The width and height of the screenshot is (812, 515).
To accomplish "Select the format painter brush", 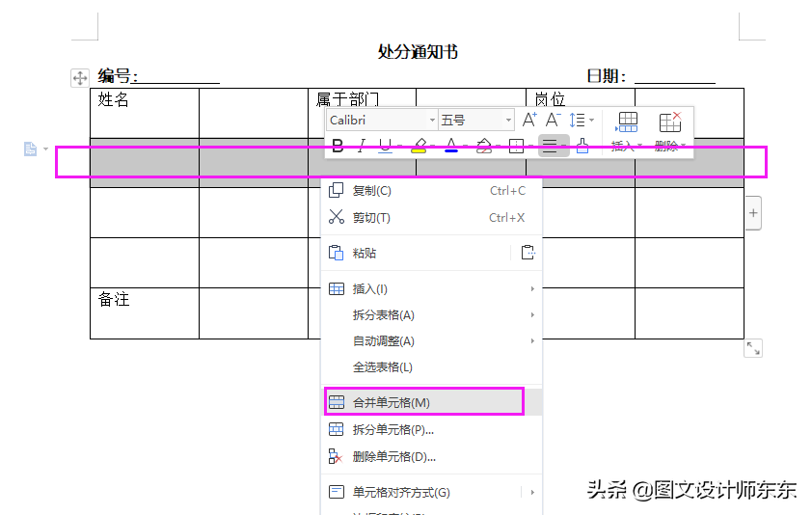I will coord(582,146).
